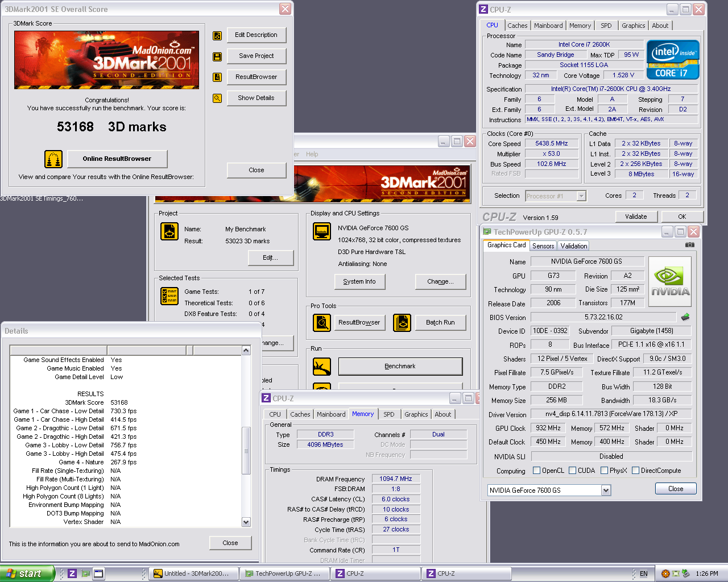Click the Change... button under display settings

pos(441,281)
